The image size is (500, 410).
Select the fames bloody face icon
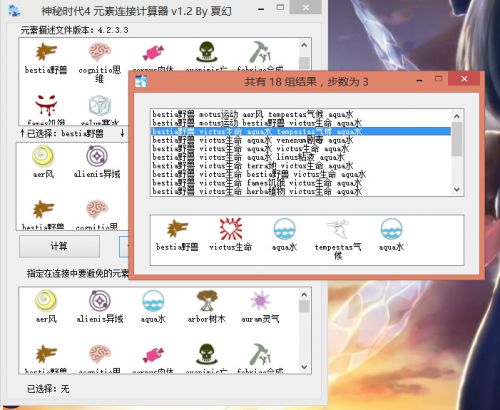coord(46,105)
